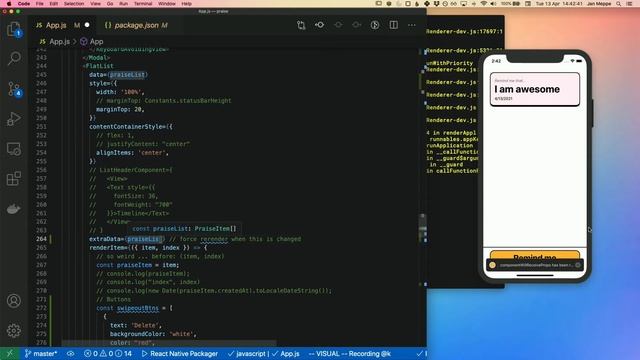Click the Open Changes icon in editor toolbar
The height and width of the screenshot is (360, 640).
301,25
